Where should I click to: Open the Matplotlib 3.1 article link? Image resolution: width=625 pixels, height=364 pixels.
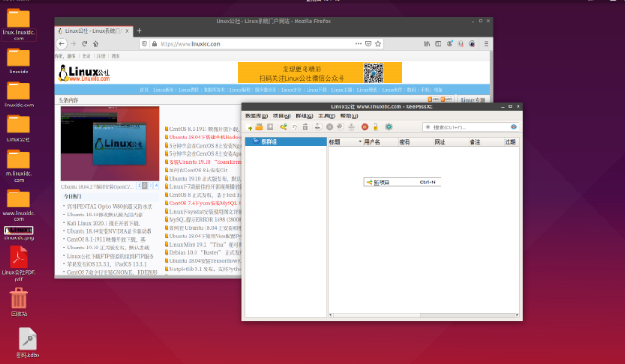205,269
